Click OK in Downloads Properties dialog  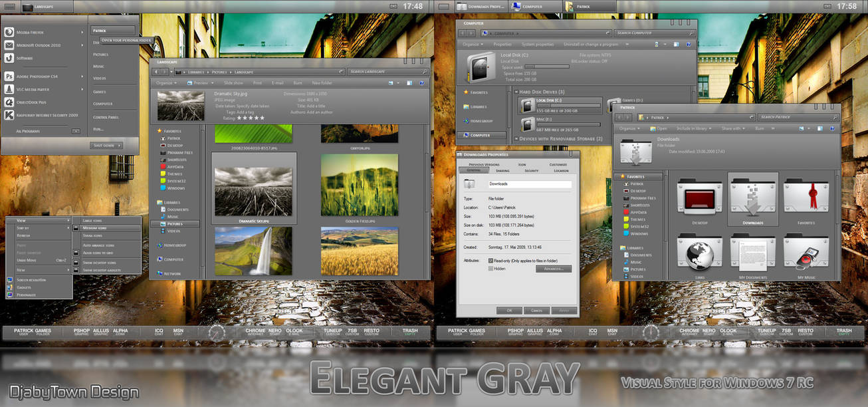509,310
